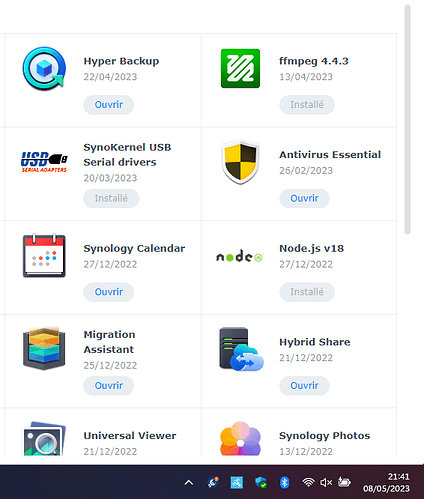This screenshot has width=424, height=499.
Task: Click the Migration Assistant title text
Action: [x=109, y=342]
